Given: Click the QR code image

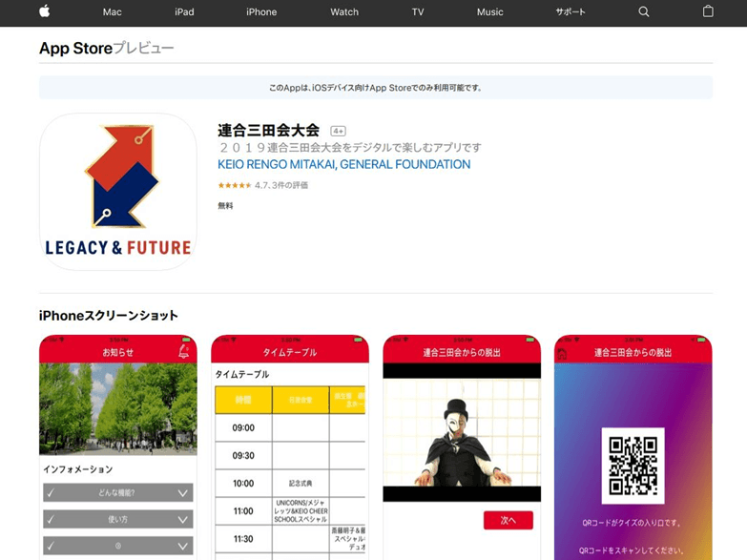Looking at the screenshot, I should pyautogui.click(x=633, y=466).
